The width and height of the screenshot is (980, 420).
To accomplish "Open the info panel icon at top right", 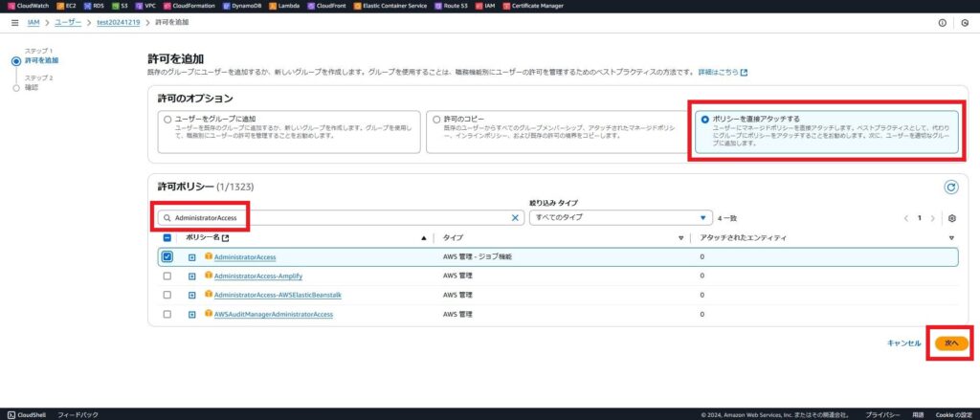I will [x=943, y=22].
